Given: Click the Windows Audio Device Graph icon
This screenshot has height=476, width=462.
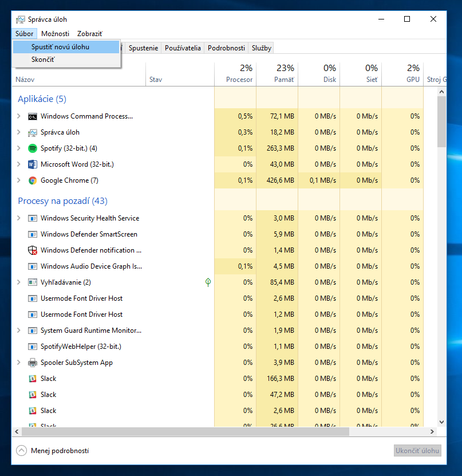Looking at the screenshot, I should [x=33, y=266].
